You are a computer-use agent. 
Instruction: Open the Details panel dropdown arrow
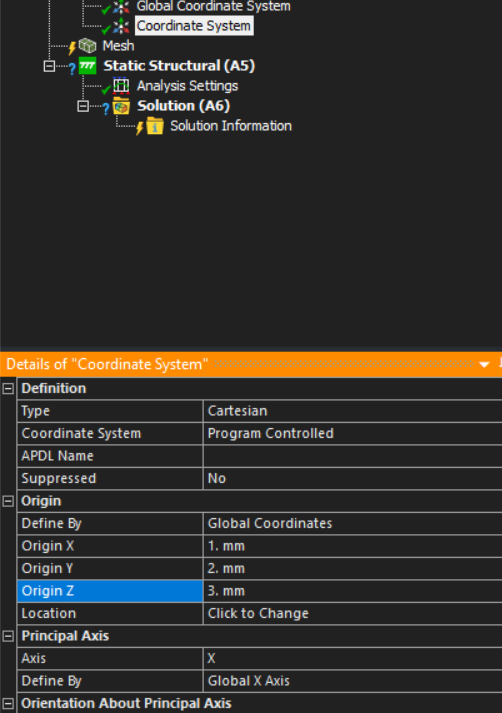[x=484, y=365]
